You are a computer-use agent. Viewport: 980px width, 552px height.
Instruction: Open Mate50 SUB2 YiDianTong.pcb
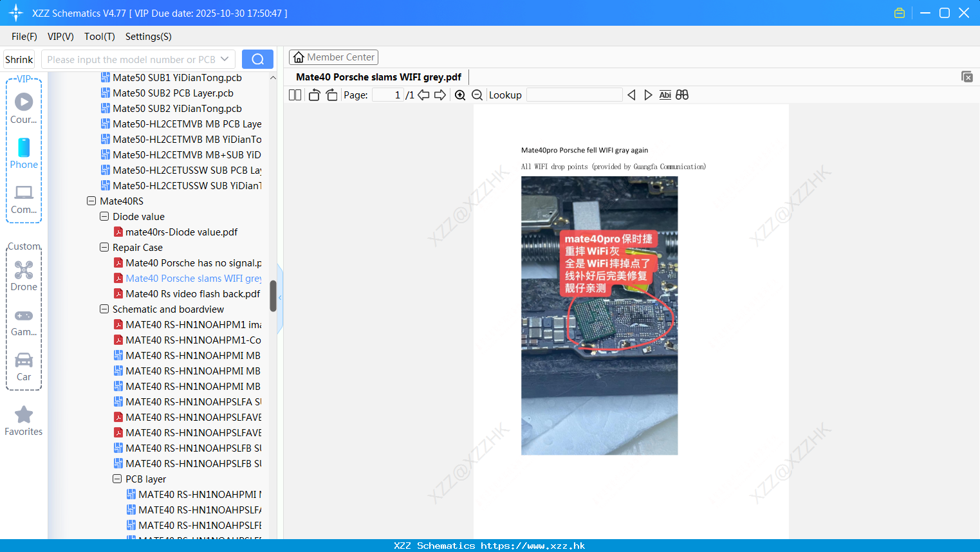[x=171, y=108]
